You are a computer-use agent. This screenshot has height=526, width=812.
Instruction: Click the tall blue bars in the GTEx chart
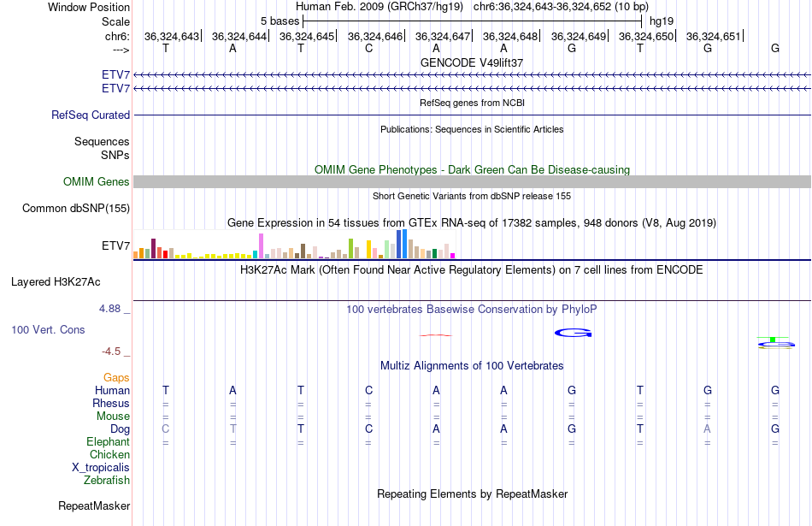tap(402, 244)
